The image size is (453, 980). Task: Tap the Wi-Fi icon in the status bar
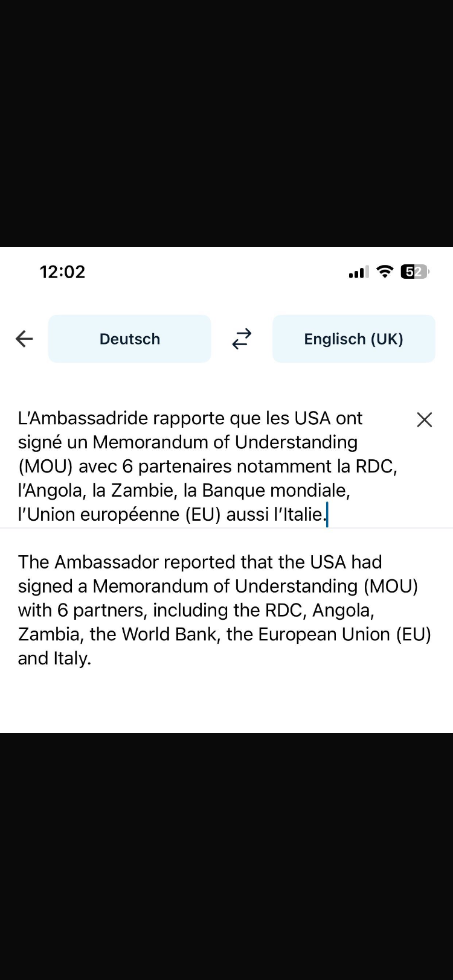385,272
